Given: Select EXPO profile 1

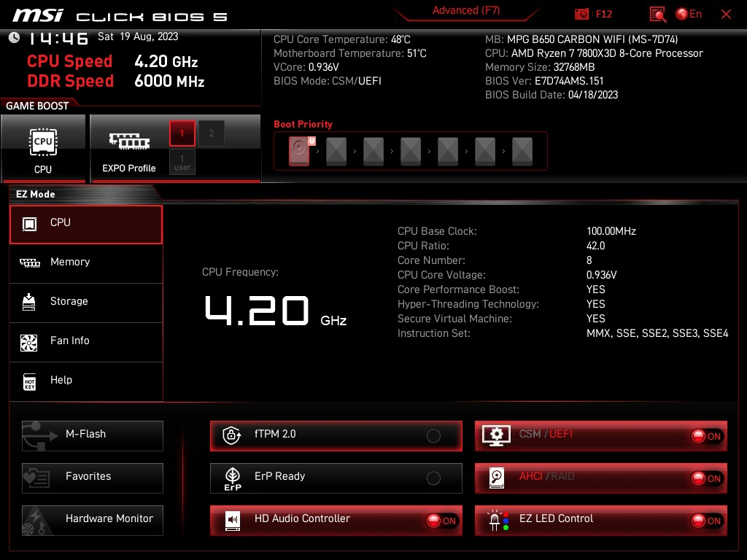Looking at the screenshot, I should coord(182,133).
